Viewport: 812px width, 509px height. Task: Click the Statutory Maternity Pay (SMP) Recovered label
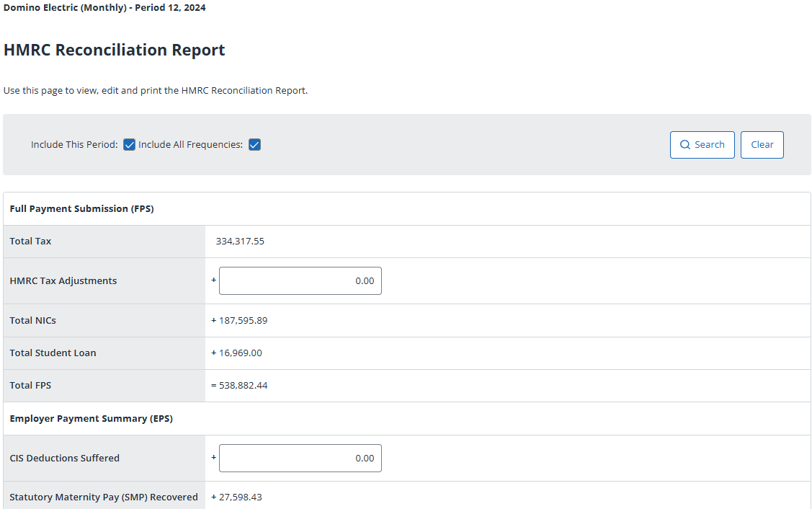tap(104, 497)
